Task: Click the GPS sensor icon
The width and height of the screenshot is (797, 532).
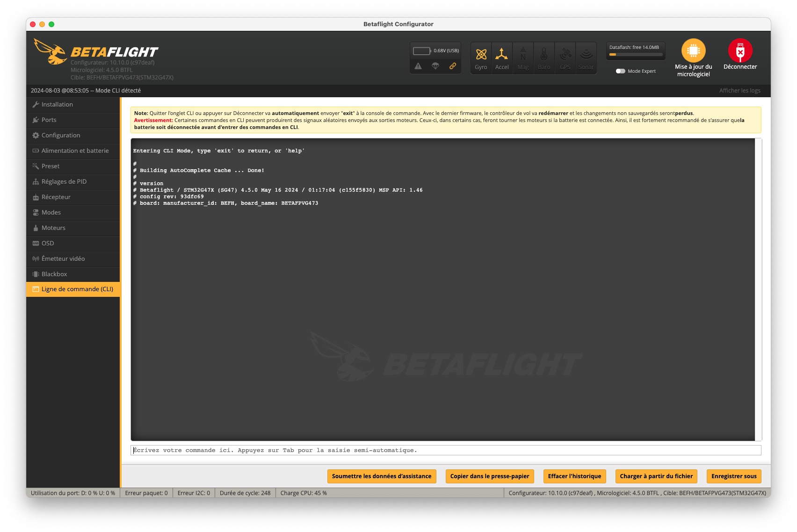Action: point(565,58)
